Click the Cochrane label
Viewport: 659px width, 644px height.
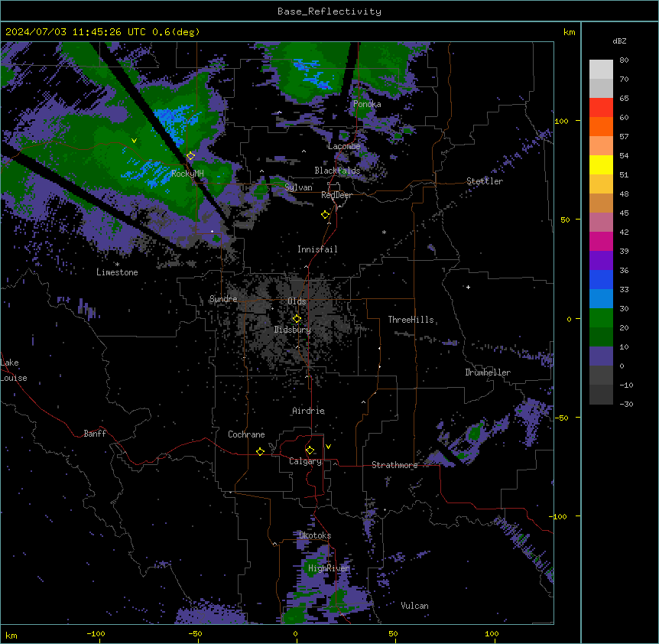[246, 434]
